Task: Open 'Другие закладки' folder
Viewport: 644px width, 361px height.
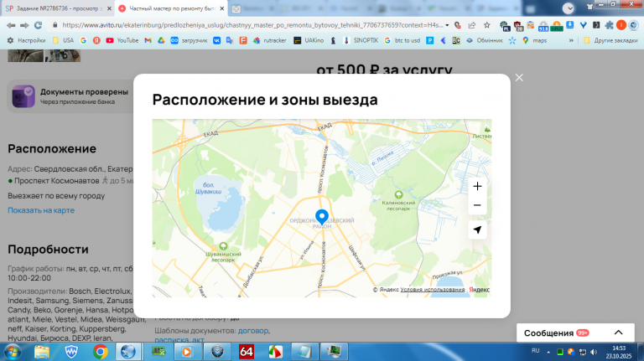Action: (610, 40)
